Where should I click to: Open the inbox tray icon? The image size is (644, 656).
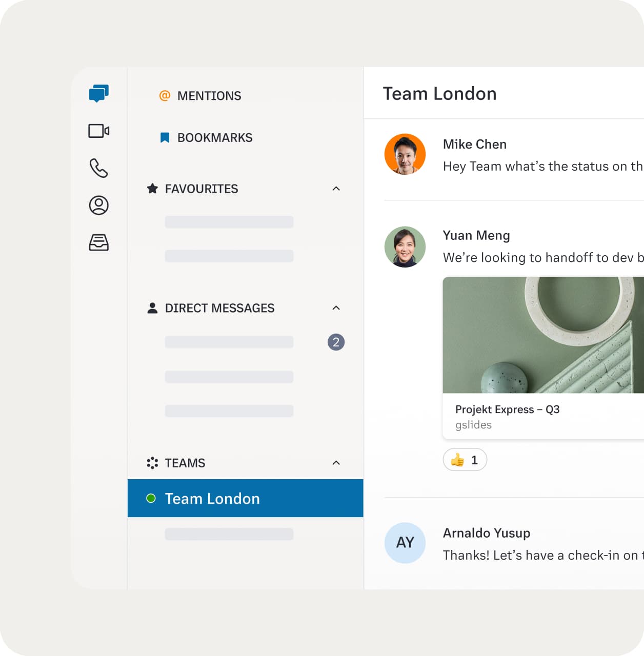pyautogui.click(x=98, y=242)
